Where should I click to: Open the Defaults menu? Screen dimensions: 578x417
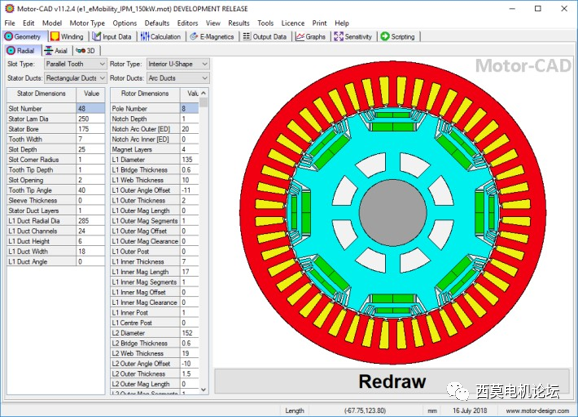pos(157,23)
